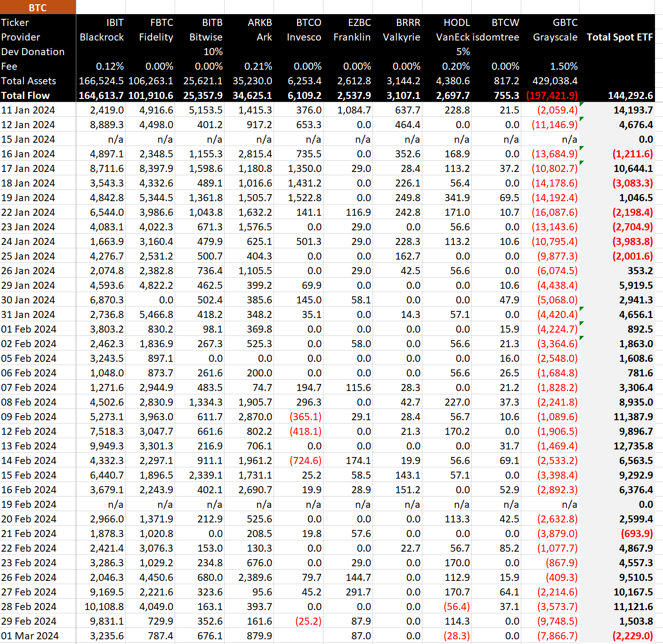Select the 11 Jan 2024 date cell
Screen dimensions: 663x644
(28, 110)
